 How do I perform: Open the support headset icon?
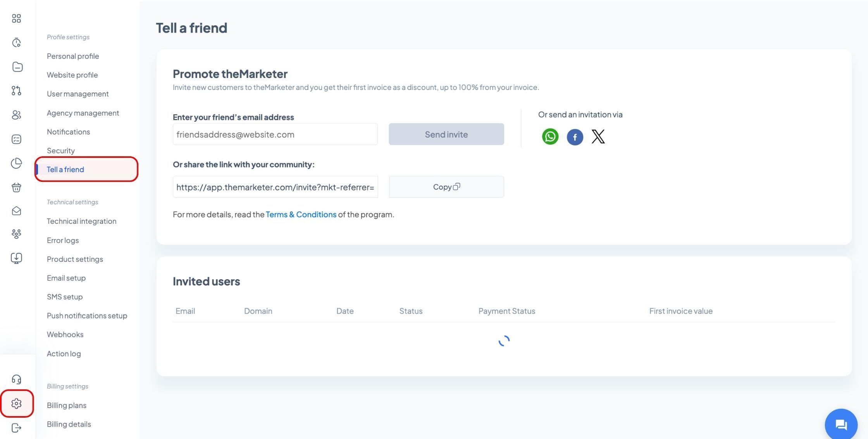16,379
